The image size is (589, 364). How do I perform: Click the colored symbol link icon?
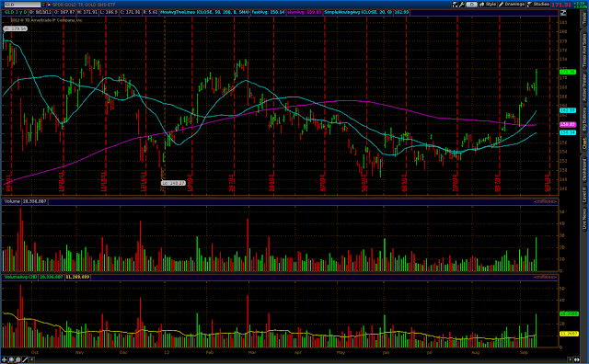pyautogui.click(x=49, y=5)
